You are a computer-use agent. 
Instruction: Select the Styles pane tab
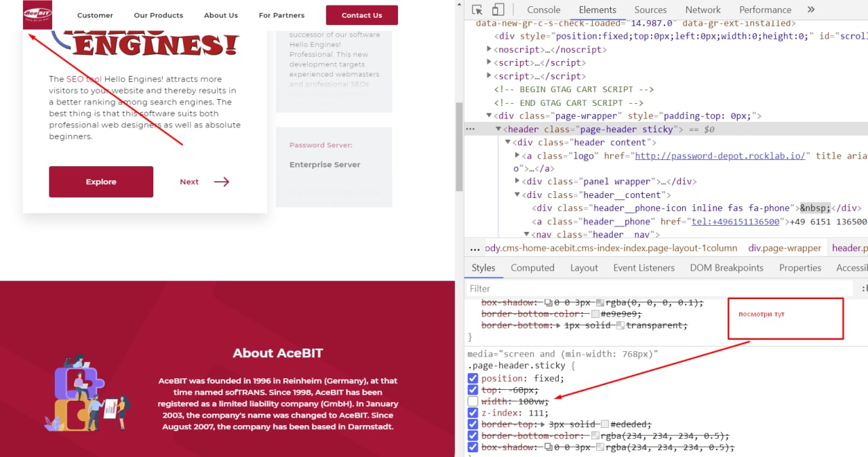[484, 268]
